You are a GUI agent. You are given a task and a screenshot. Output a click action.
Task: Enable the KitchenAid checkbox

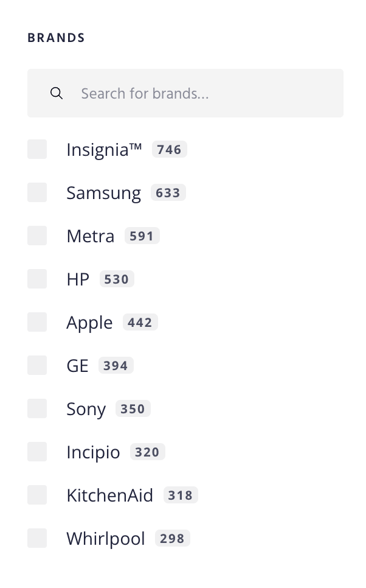click(x=37, y=495)
